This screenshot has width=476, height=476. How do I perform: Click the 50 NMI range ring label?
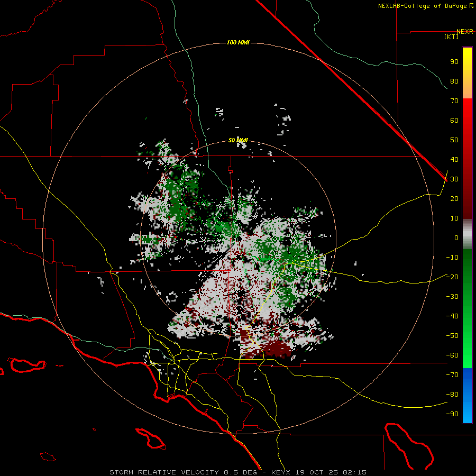pos(238,140)
